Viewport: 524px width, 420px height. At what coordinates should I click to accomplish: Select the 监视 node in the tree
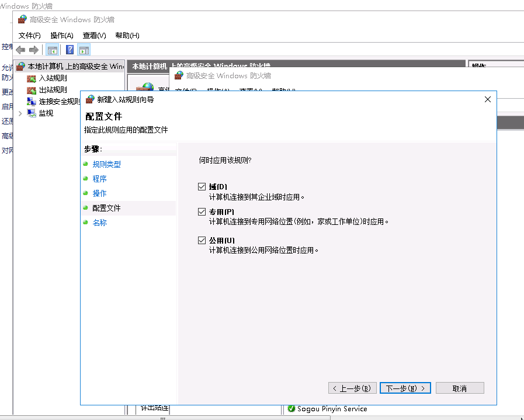coord(46,113)
